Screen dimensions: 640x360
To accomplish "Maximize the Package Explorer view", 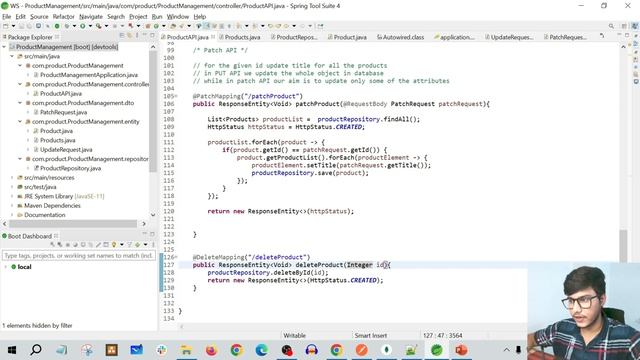I will [x=152, y=36].
